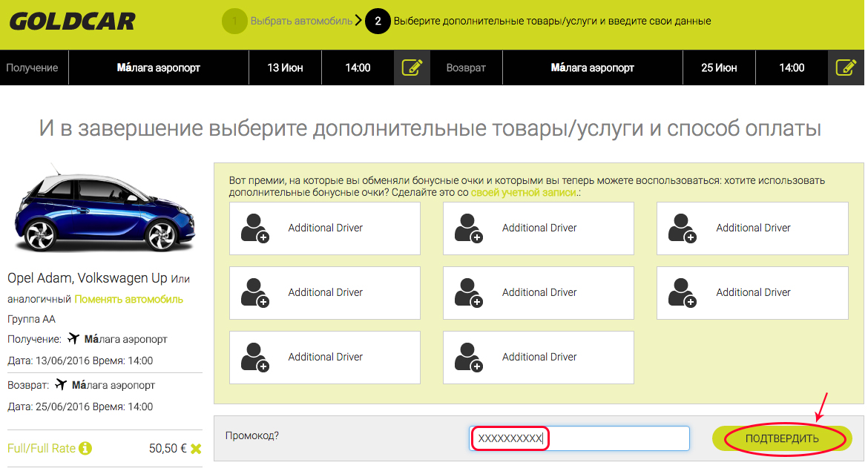Open the Поменять автомобиль link
The height and width of the screenshot is (474, 868).
coord(128,299)
